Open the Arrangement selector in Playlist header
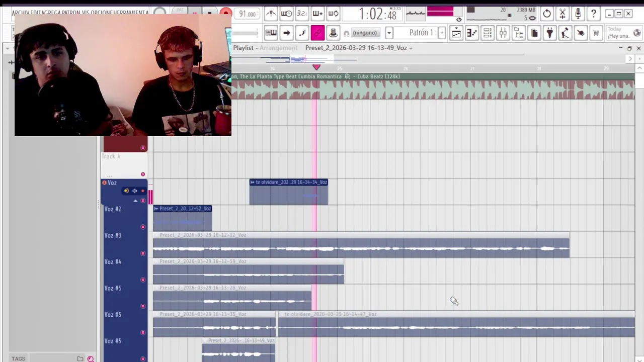 pyautogui.click(x=278, y=48)
